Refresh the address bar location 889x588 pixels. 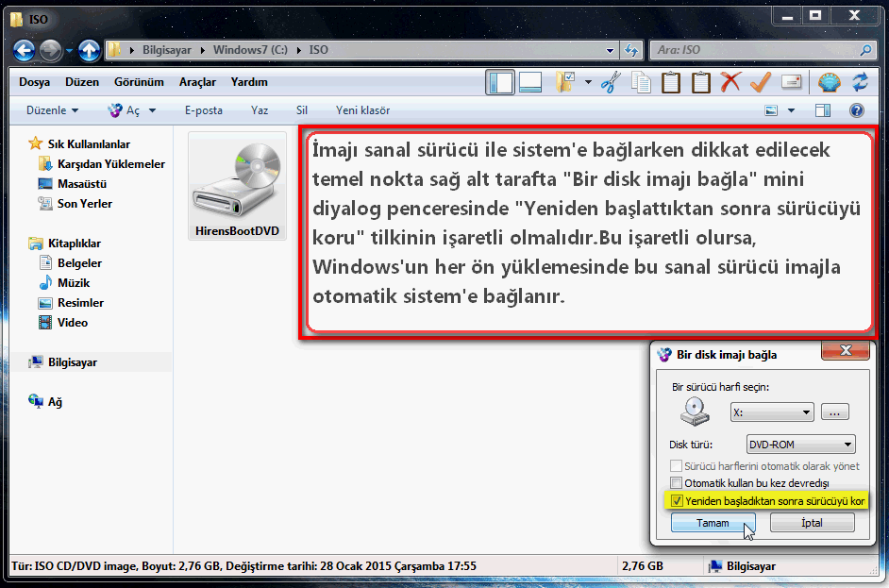(x=631, y=50)
